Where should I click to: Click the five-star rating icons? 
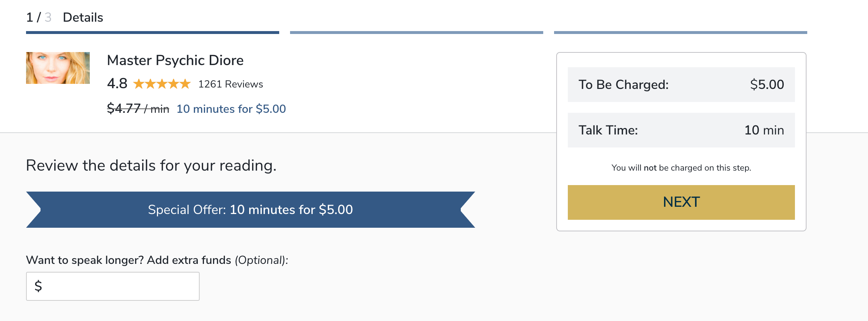click(162, 84)
